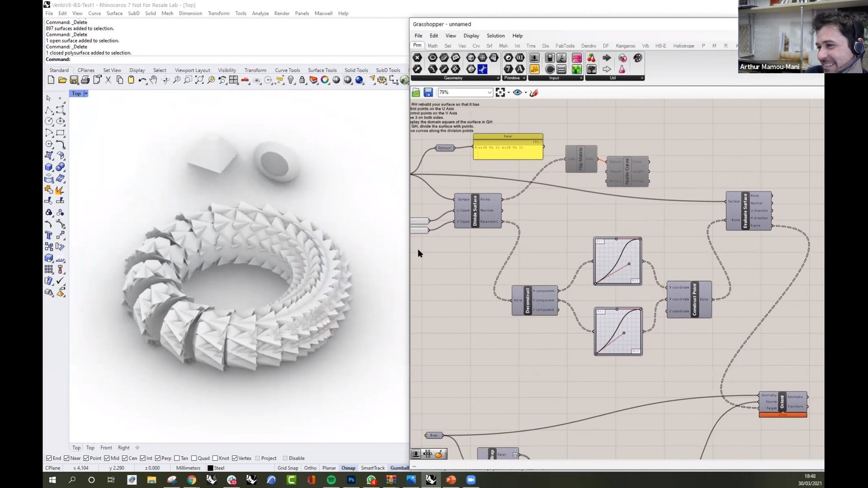Screen dimensions: 868x488
Task: Open a file with Grasshopper's green folder icon
Action: (x=416, y=92)
